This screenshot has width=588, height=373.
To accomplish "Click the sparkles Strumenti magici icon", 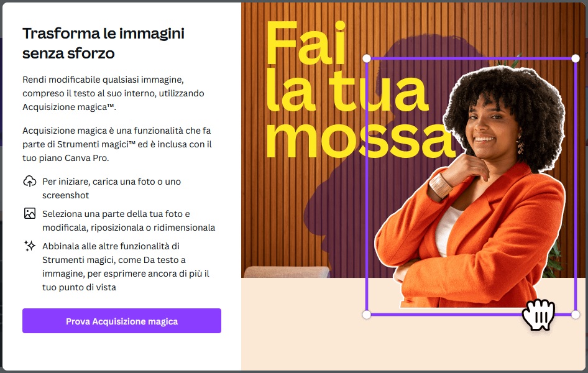I will (30, 246).
